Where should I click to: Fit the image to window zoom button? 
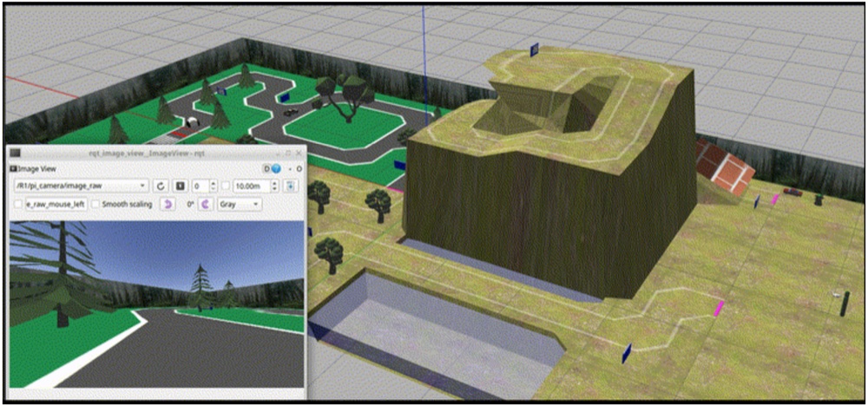tap(180, 186)
